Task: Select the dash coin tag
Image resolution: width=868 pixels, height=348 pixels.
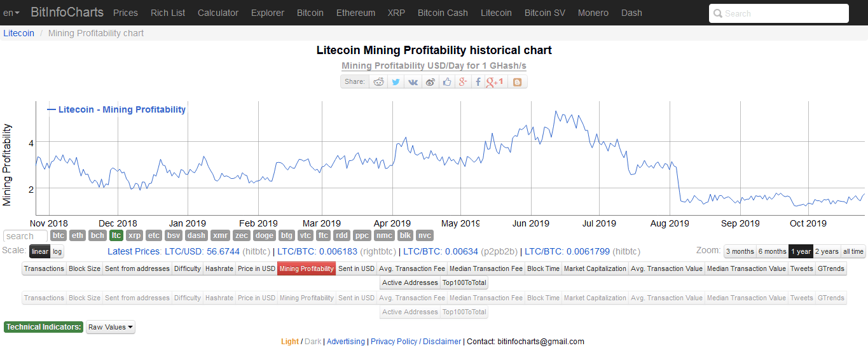Action: pyautogui.click(x=196, y=235)
